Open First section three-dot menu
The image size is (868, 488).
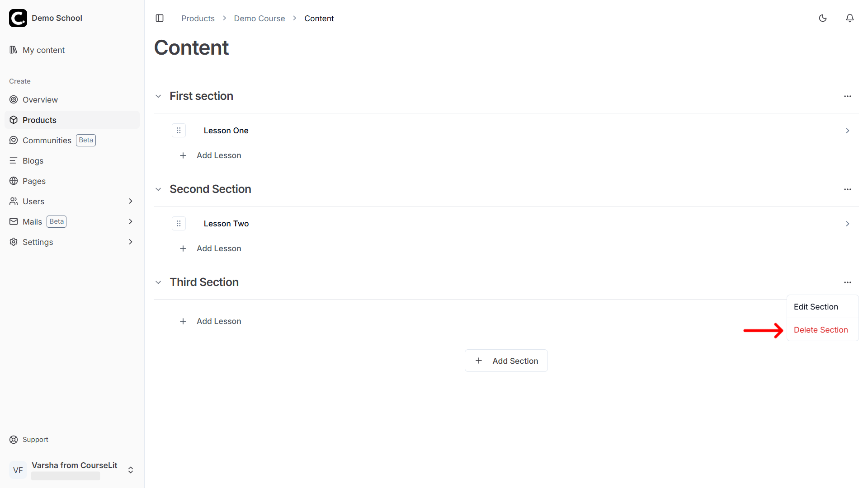[x=847, y=96]
